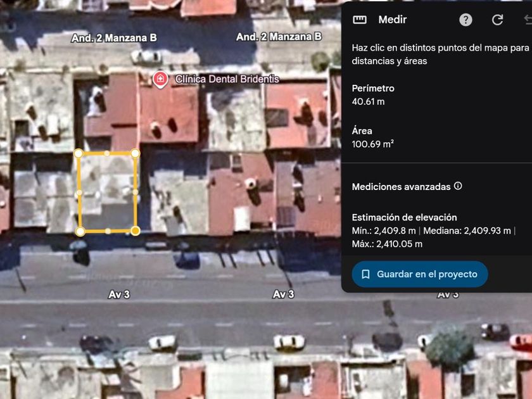The image size is (532, 399).
Task: Click the info icon next to Mediciones avanzadas
Action: click(x=458, y=186)
